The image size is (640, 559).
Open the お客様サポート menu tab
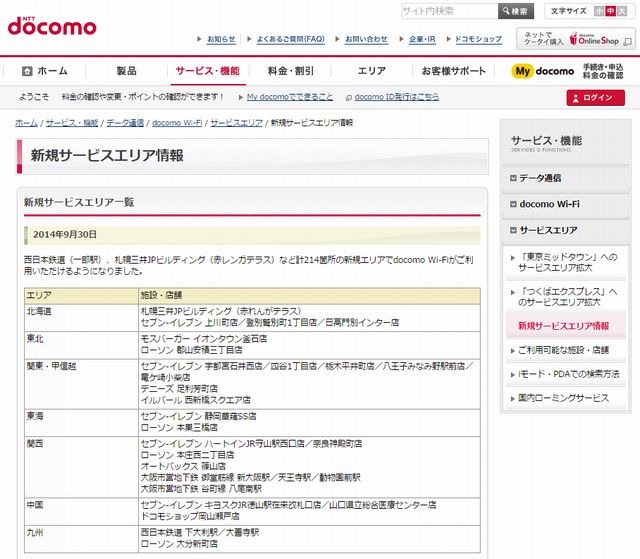click(453, 71)
